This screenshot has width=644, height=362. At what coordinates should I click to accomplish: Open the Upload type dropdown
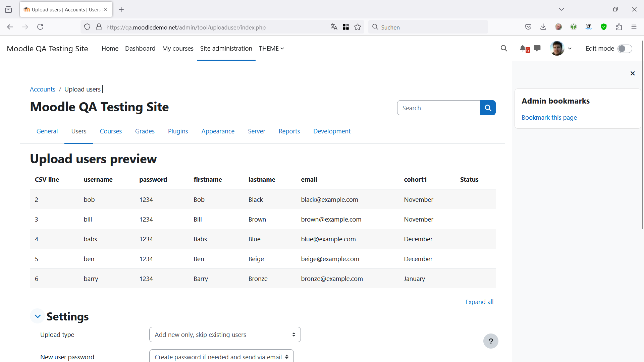225,335
